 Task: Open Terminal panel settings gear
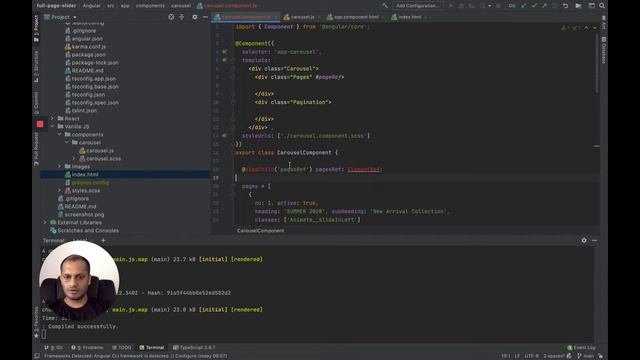[x=584, y=240]
